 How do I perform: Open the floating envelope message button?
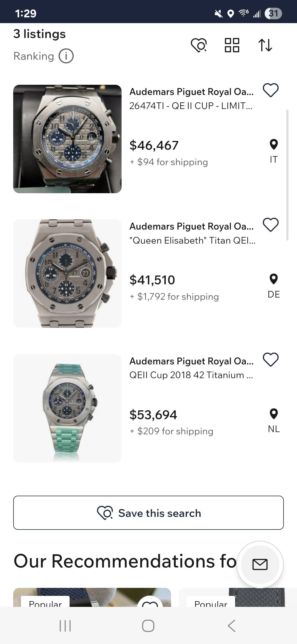(260, 564)
